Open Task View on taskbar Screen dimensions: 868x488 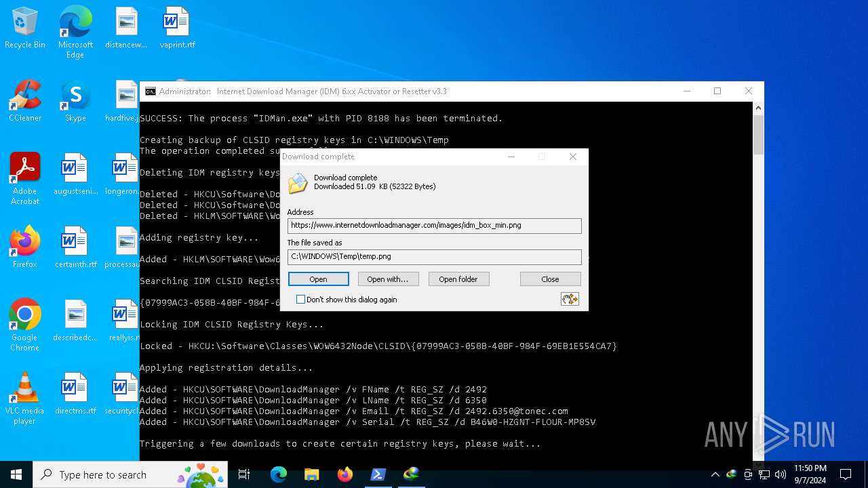pos(244,474)
